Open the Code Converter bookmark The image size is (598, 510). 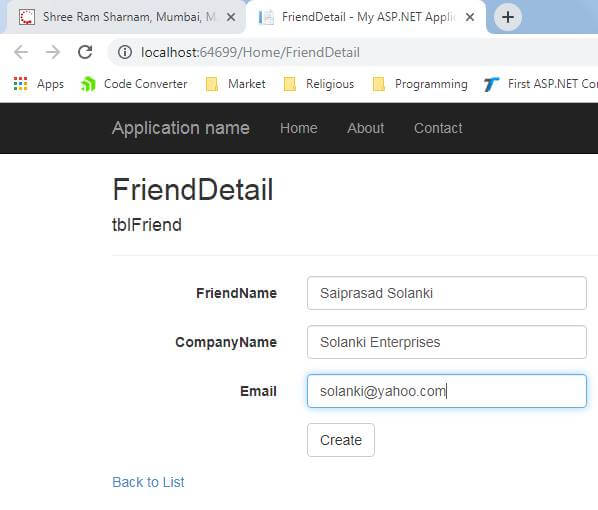133,84
